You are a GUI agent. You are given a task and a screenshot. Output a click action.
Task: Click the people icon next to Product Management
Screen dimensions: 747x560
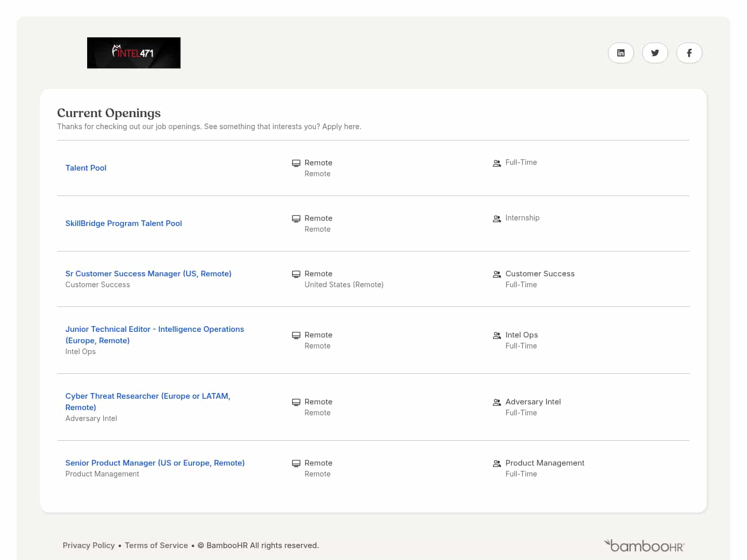tap(497, 463)
